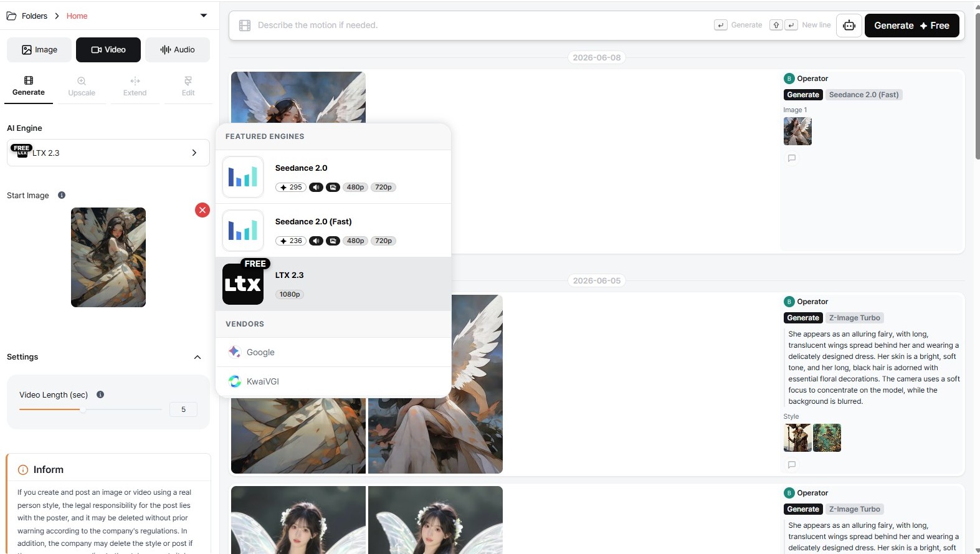This screenshot has height=554, width=980.
Task: Click the Shift key New line hint icon
Action: pos(776,26)
